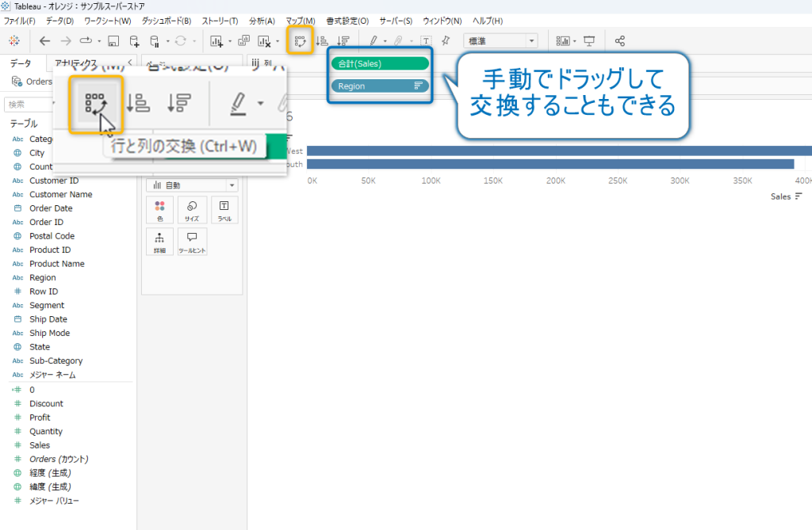Click the share icon in the toolbar
Screen dimensions: 812x530
point(620,40)
